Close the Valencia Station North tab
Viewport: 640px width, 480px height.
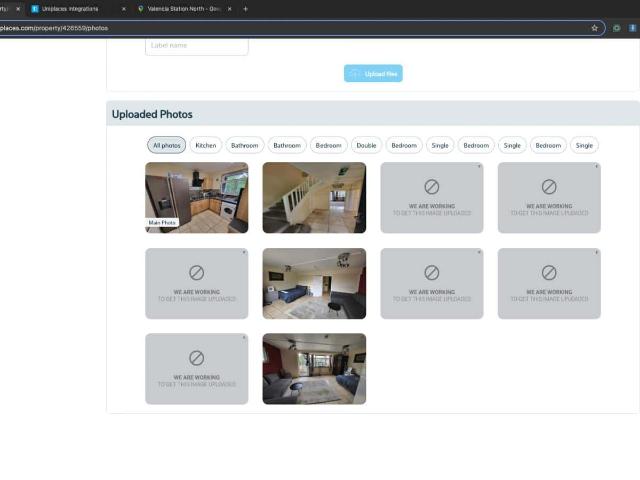click(229, 9)
